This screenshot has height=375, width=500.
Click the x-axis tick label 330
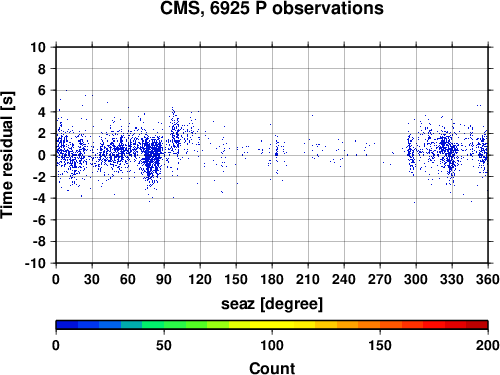coord(452,279)
